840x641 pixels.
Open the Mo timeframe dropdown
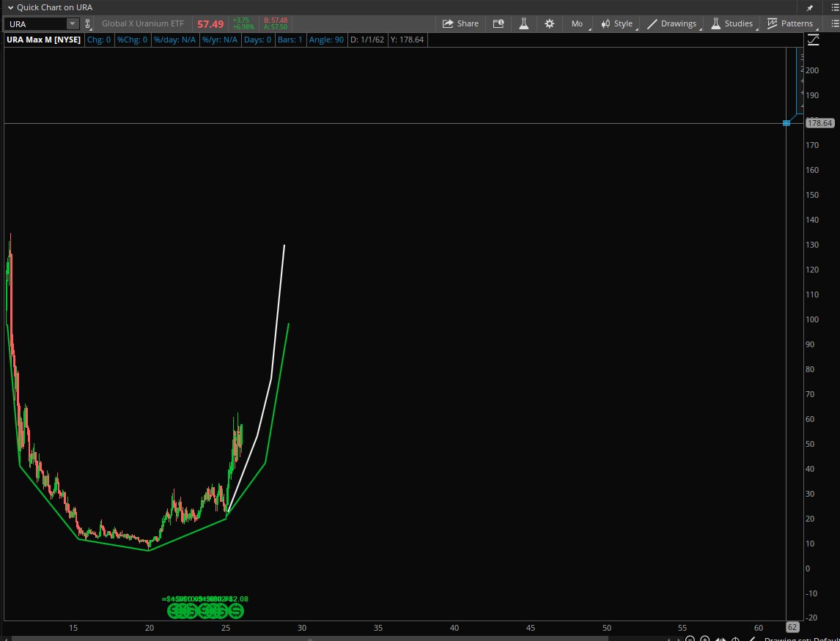point(577,23)
